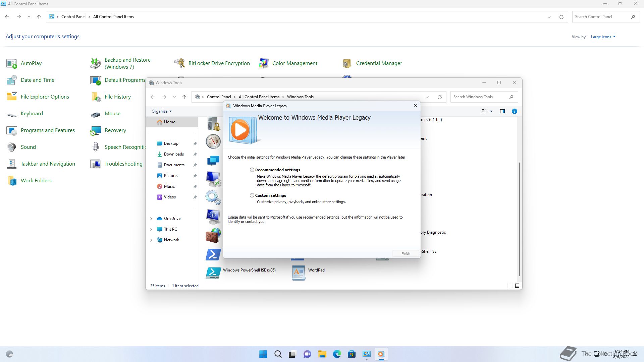Close the Windows Media Player Legacy dialog
Viewport: 644px width, 362px height.
click(416, 106)
